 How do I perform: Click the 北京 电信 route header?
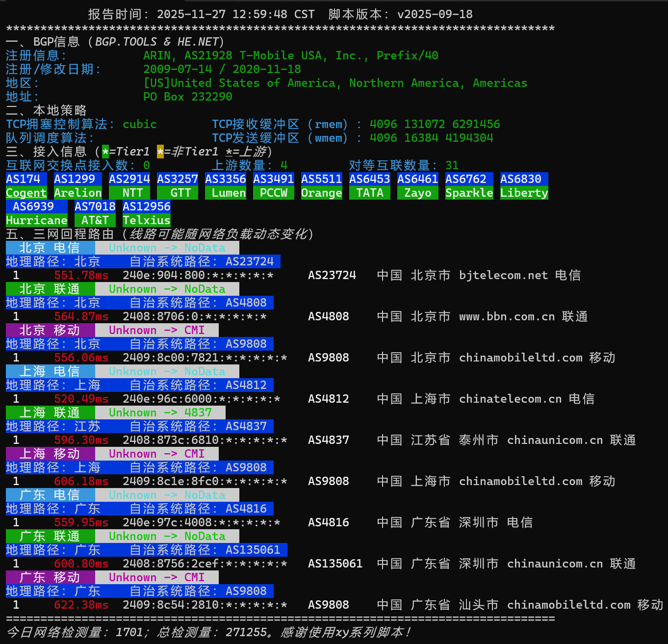pos(50,248)
